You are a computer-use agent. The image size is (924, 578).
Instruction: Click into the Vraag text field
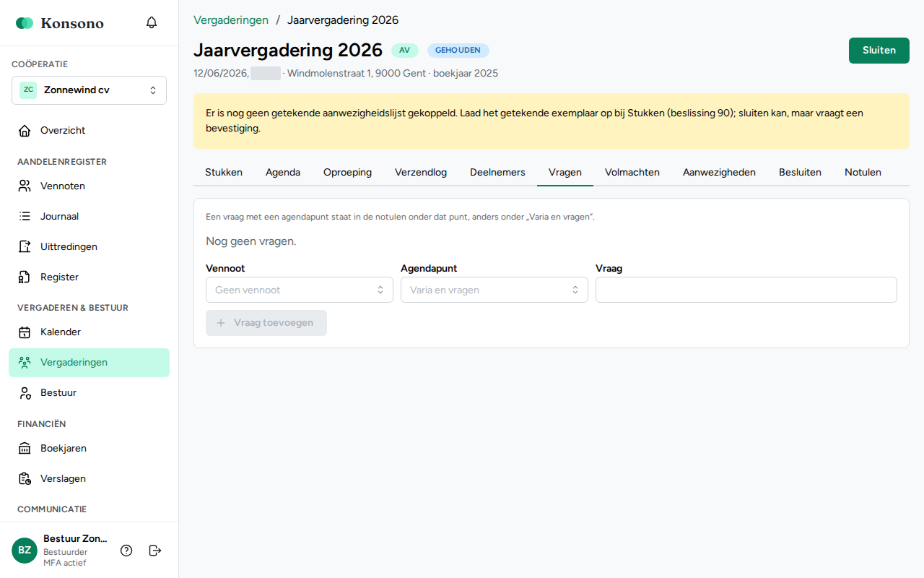point(746,290)
